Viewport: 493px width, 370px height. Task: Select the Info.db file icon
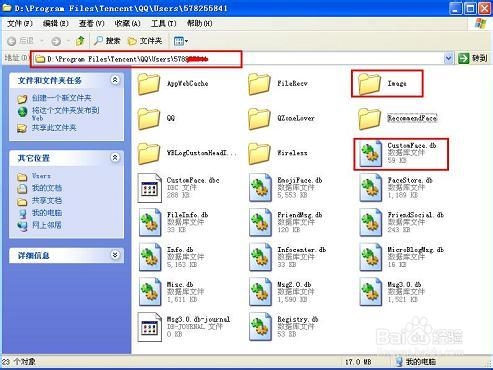tap(150, 257)
